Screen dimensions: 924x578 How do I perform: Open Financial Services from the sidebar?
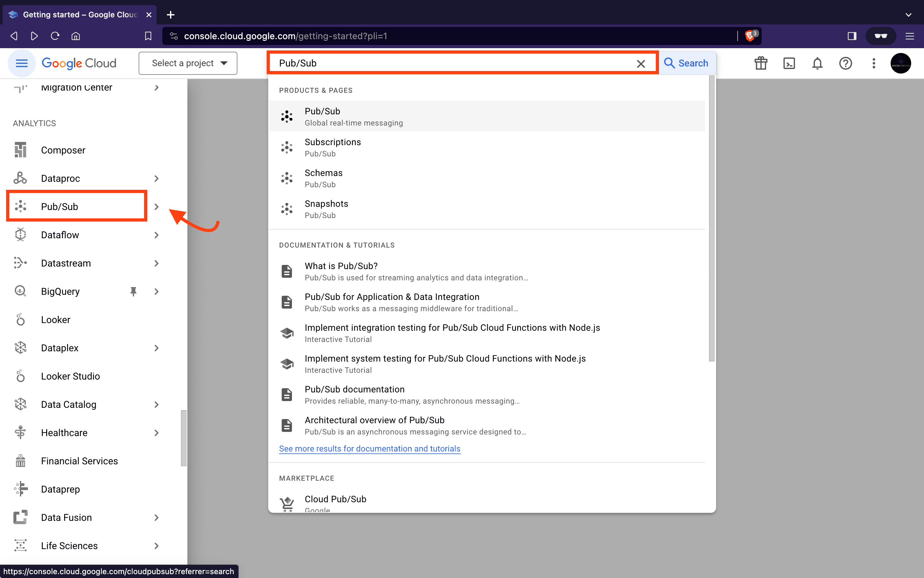80,461
